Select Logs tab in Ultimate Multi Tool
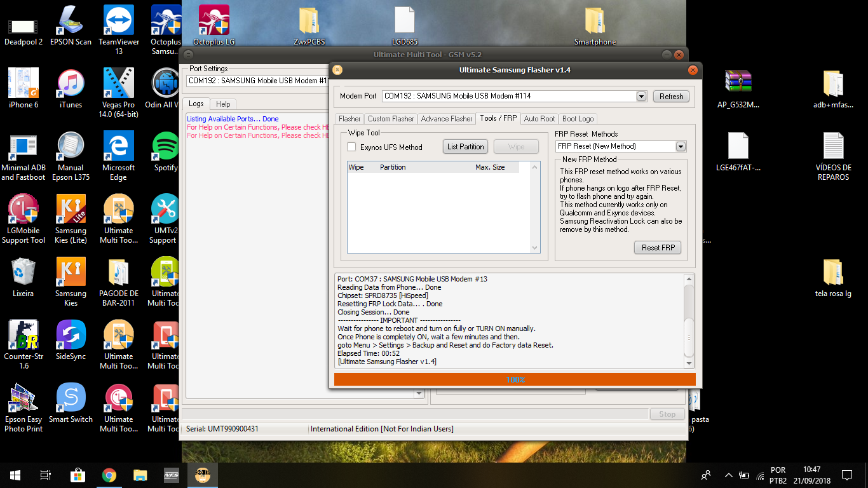The height and width of the screenshot is (488, 868). (196, 104)
